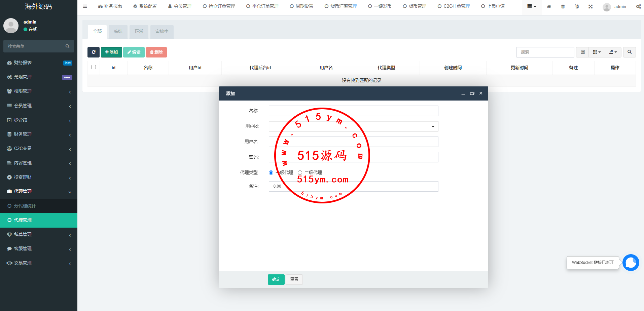Click the table view toggle icon

pos(583,52)
